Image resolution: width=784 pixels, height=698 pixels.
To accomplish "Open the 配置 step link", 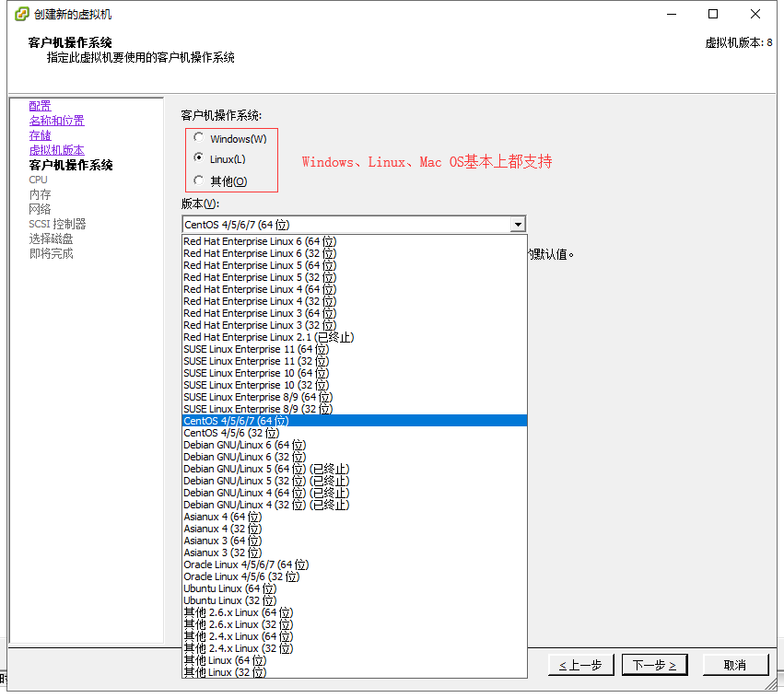I will 40,106.
